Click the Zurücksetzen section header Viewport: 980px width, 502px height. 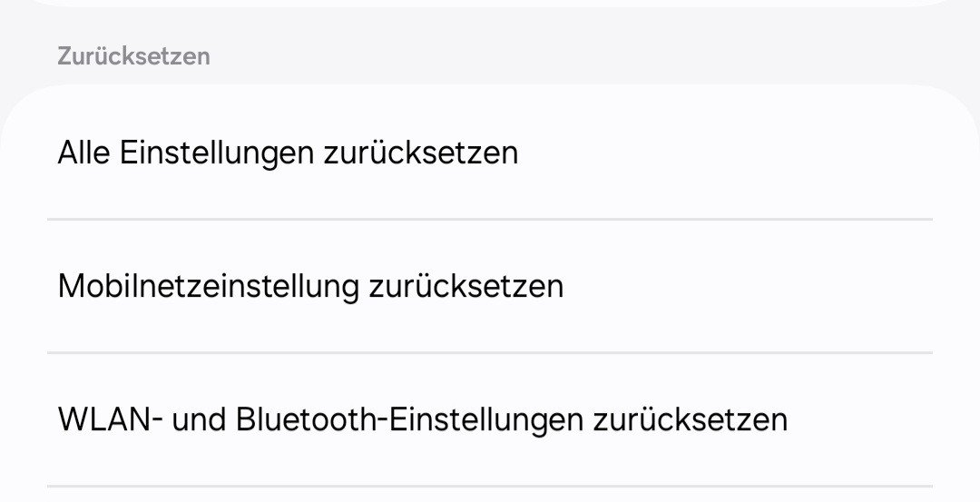tap(133, 56)
